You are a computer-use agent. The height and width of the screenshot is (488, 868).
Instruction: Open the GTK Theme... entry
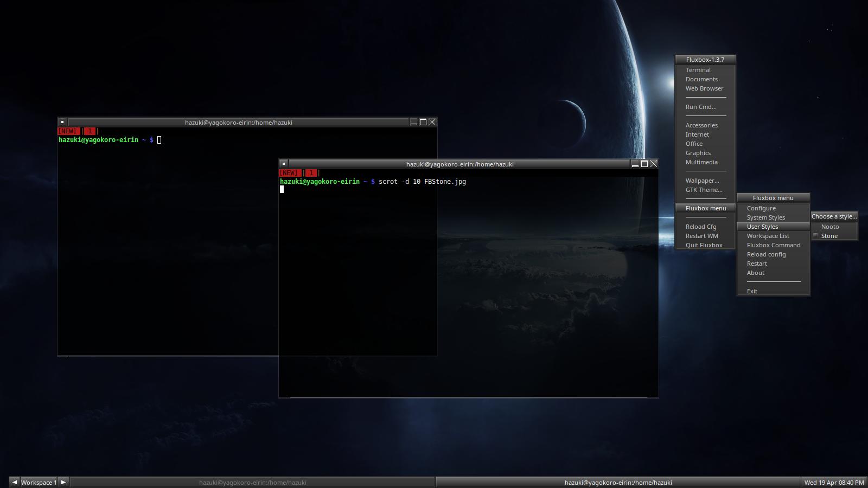tap(705, 190)
